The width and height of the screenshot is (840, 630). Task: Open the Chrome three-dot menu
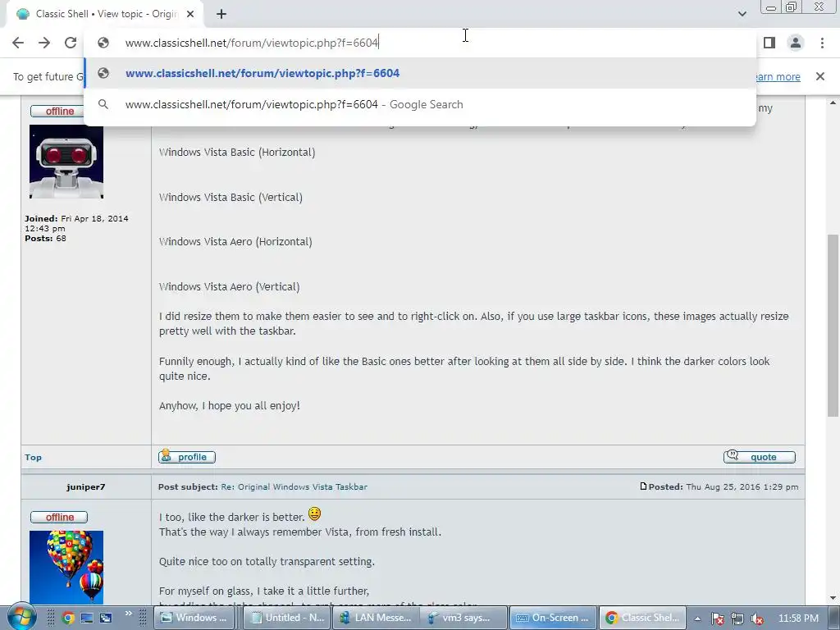[822, 43]
